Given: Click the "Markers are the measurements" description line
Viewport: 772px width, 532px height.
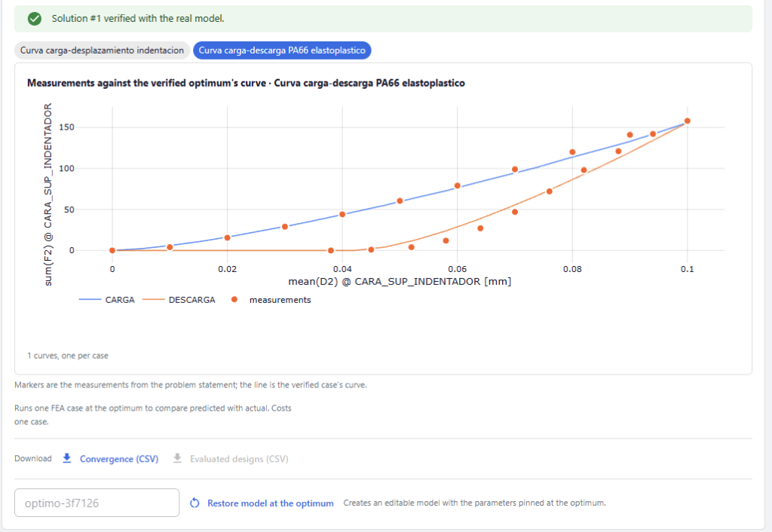Looking at the screenshot, I should click(x=191, y=385).
